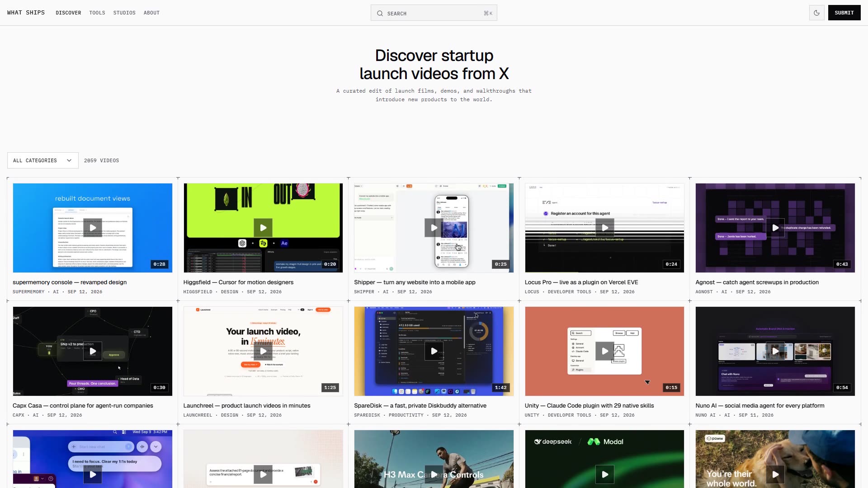The width and height of the screenshot is (868, 488).
Task: Click the 1:42 duration badge on SpareDisk thumbnail
Action: point(500,388)
